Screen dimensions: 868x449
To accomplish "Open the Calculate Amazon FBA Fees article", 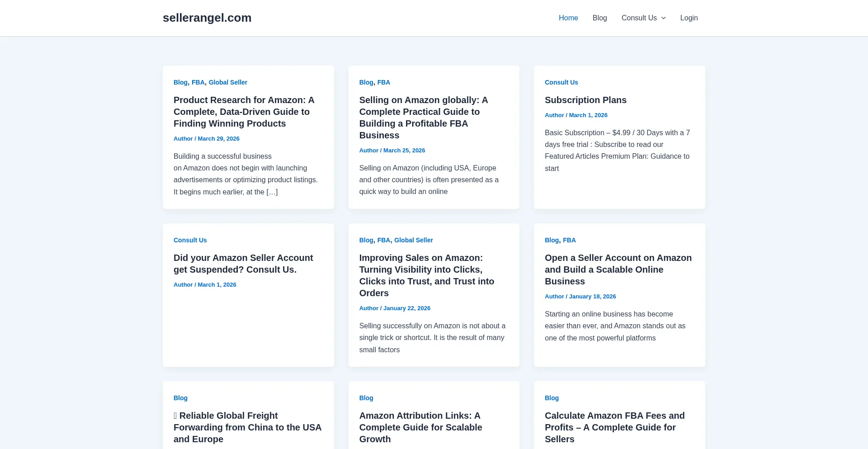I will pos(615,427).
